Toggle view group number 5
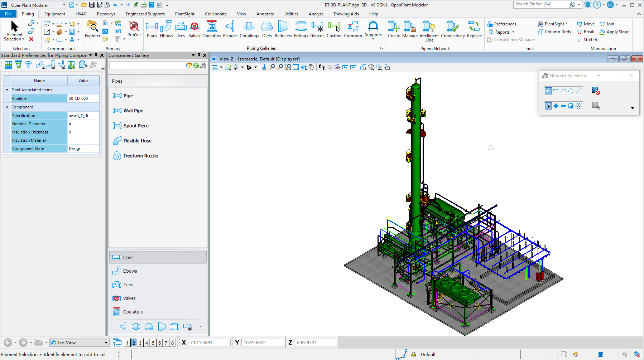This screenshot has height=360, width=644. click(153, 342)
